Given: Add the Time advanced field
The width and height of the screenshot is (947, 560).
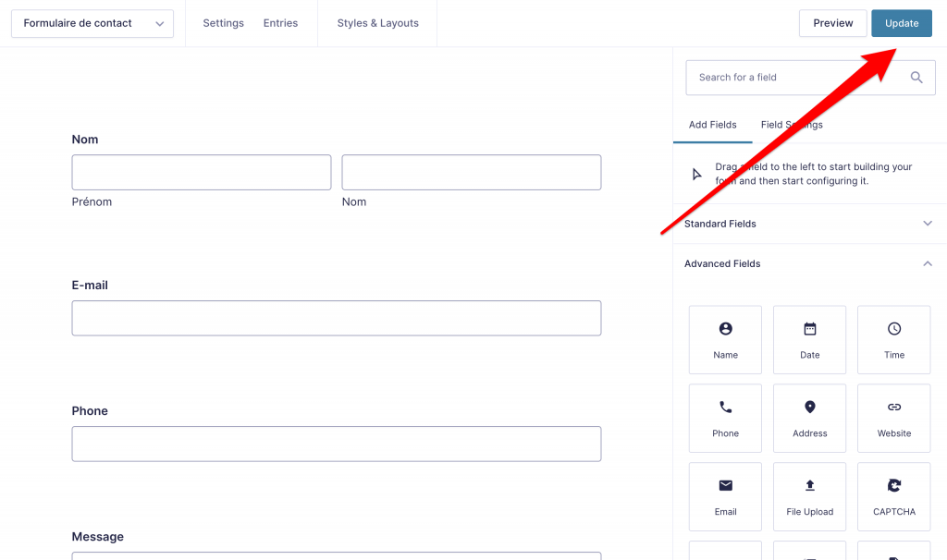Looking at the screenshot, I should [894, 340].
